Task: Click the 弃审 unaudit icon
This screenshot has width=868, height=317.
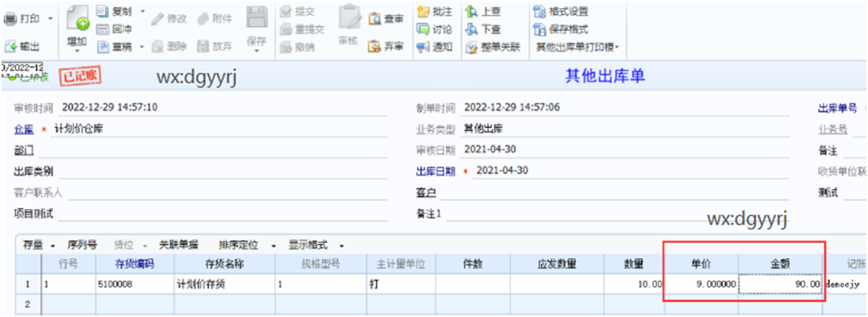Action: [x=374, y=47]
